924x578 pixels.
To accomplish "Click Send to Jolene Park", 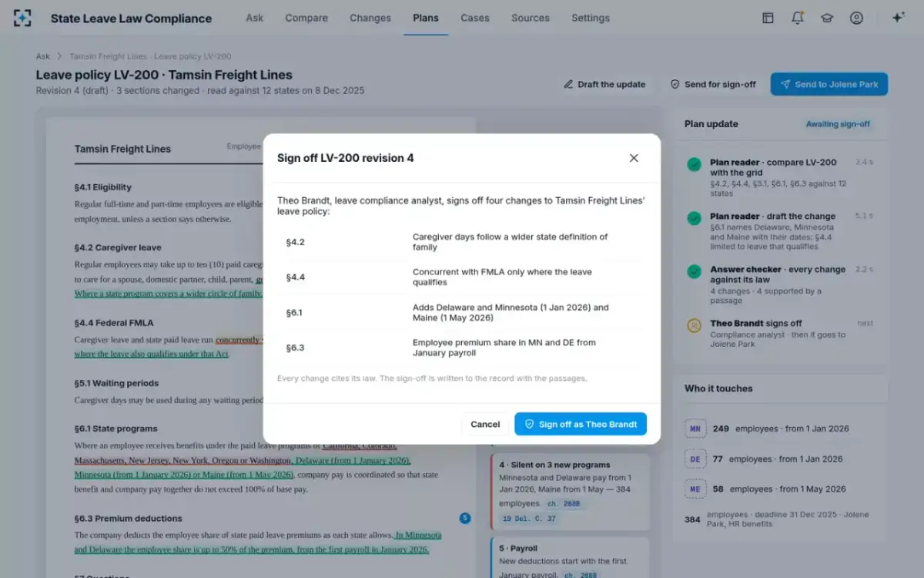I will click(829, 84).
